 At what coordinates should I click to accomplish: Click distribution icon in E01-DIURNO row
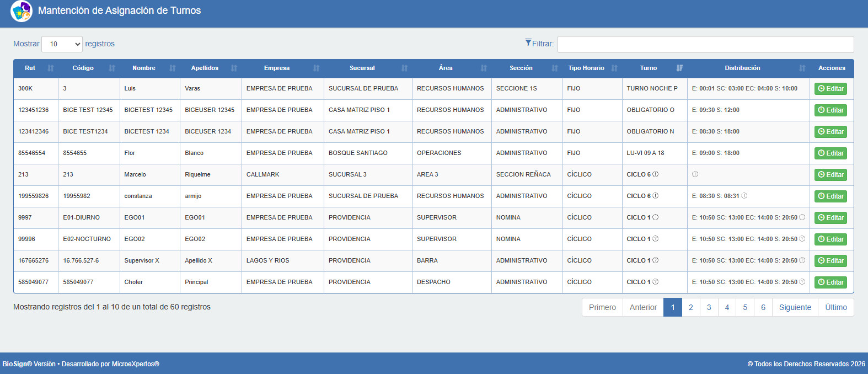tap(802, 217)
